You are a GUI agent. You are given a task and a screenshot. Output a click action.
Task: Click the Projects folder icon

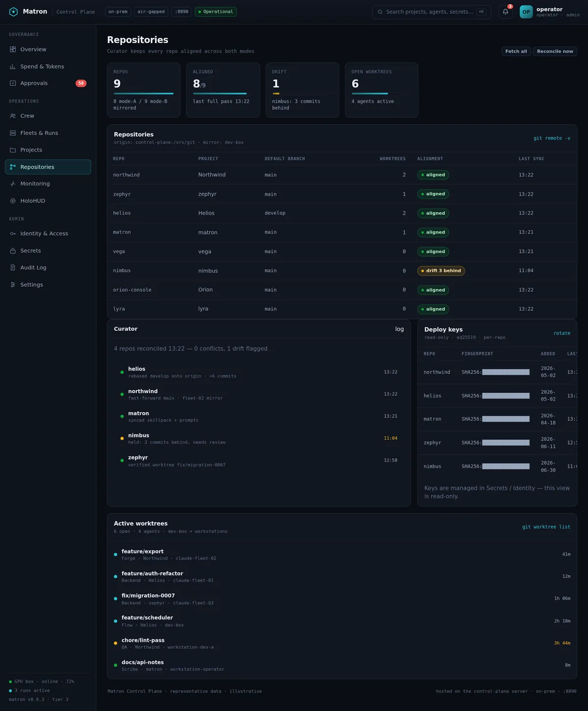tap(13, 150)
